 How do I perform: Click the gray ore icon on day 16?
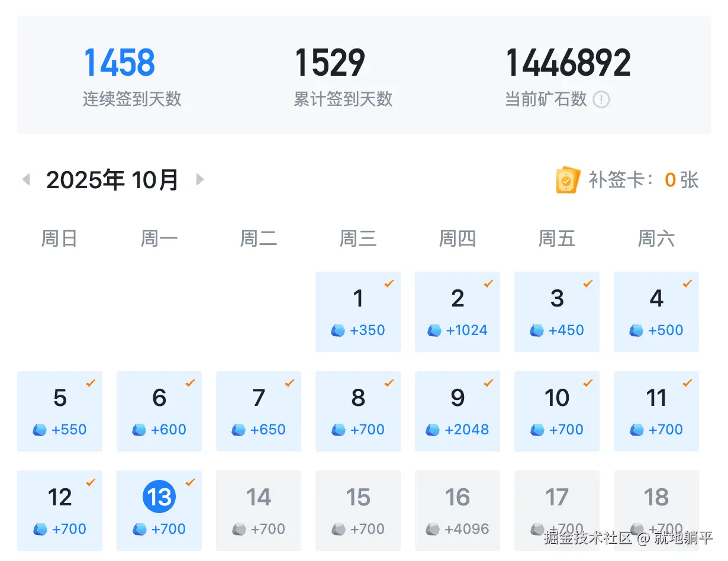434,529
